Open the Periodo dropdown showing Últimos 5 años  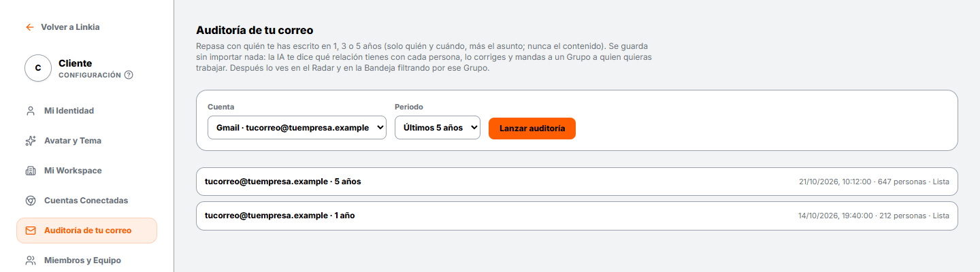[x=438, y=128]
